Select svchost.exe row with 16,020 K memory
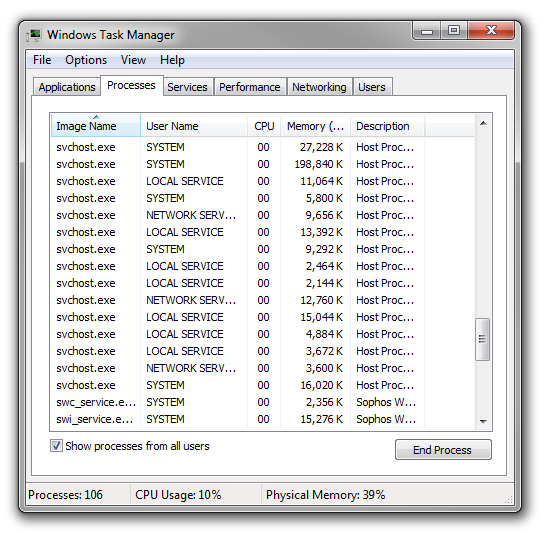 coord(262,385)
